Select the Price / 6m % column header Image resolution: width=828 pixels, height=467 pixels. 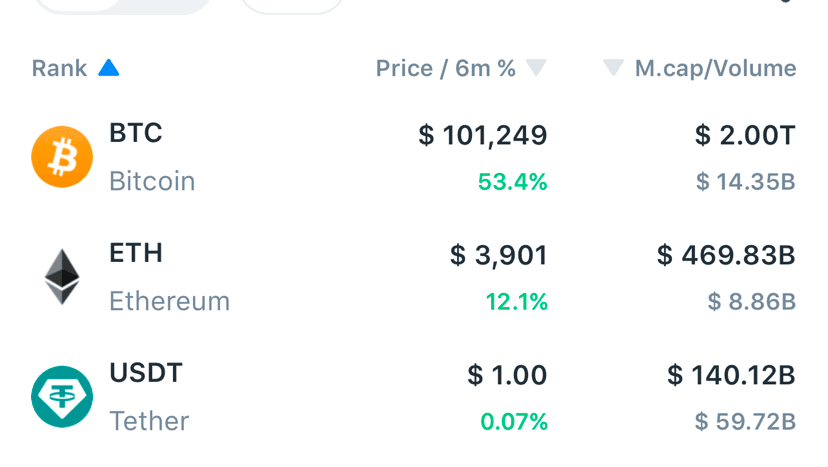[446, 68]
